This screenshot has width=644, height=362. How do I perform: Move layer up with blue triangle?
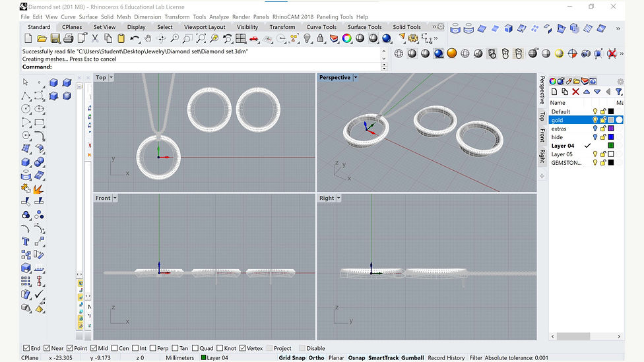point(587,92)
